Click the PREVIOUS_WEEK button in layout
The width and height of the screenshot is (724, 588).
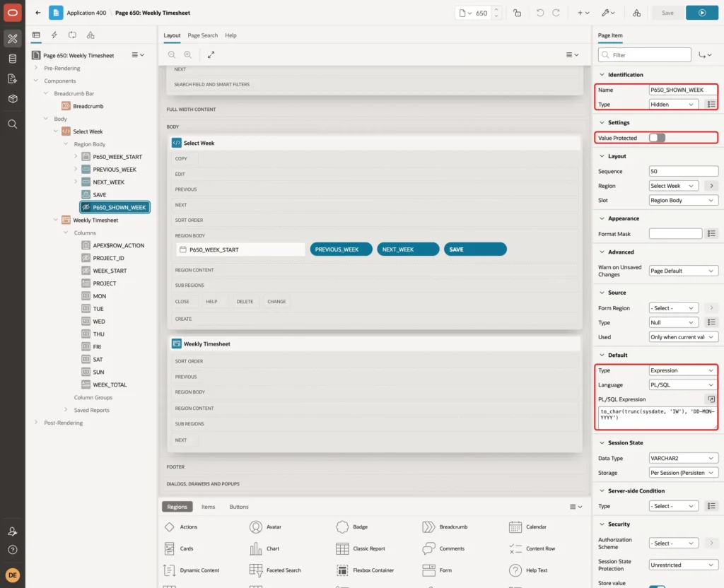pyautogui.click(x=341, y=249)
